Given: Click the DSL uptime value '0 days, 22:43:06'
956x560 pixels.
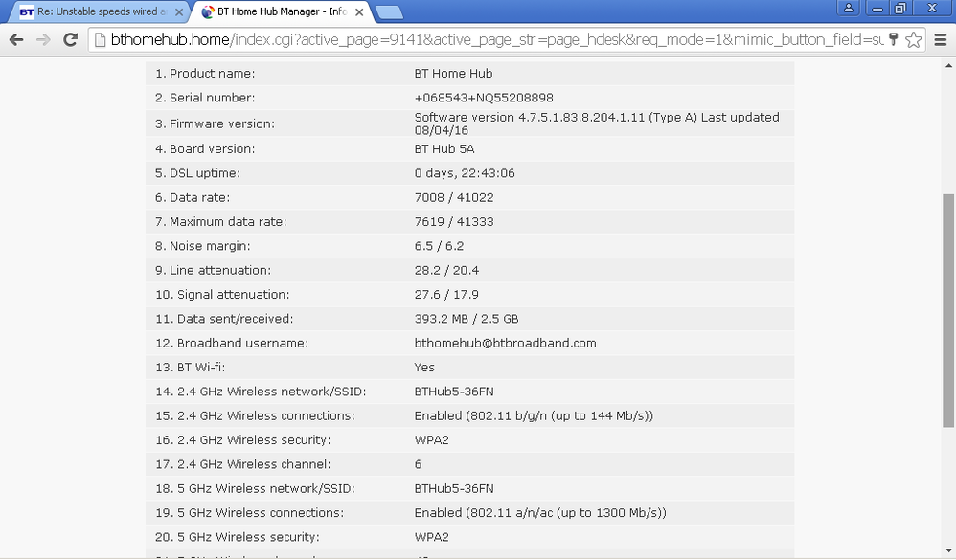Looking at the screenshot, I should (x=464, y=173).
